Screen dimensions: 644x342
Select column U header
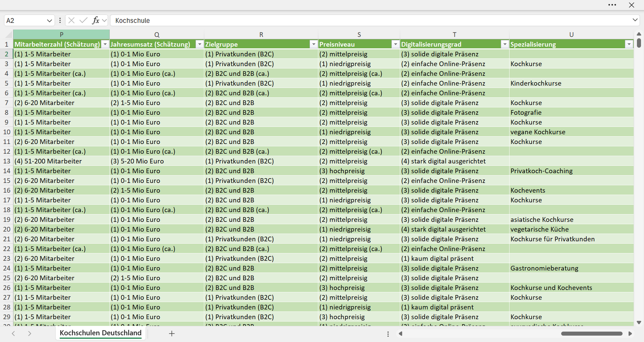pyautogui.click(x=571, y=34)
